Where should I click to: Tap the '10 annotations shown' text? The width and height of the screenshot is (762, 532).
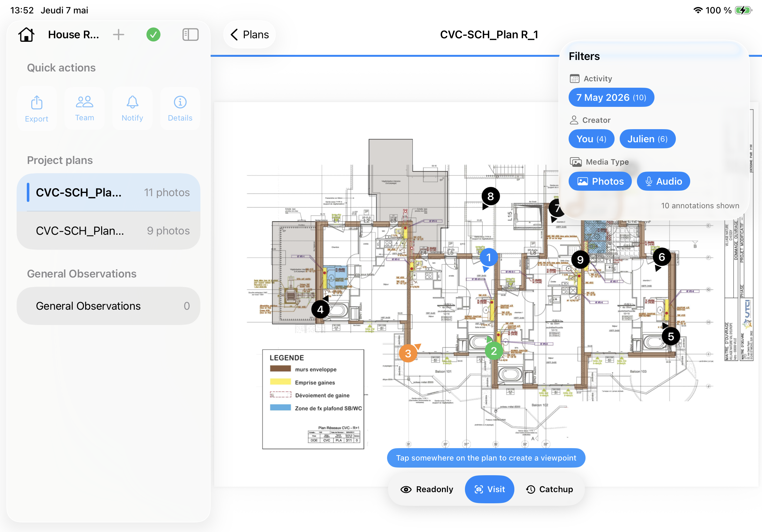[x=700, y=206]
